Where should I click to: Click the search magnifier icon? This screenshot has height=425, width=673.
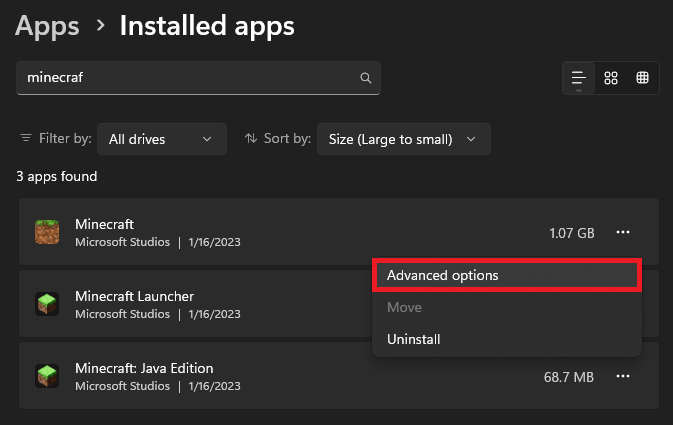[365, 78]
